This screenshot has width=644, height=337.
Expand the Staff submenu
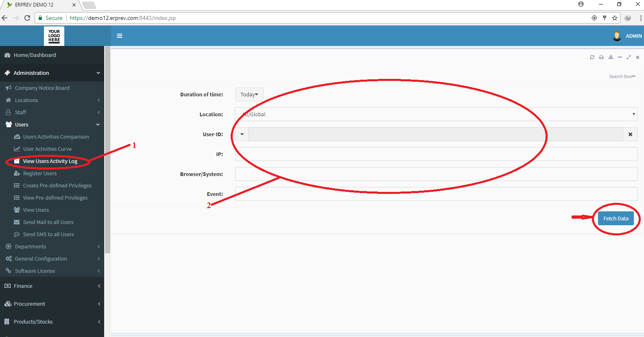(x=52, y=112)
